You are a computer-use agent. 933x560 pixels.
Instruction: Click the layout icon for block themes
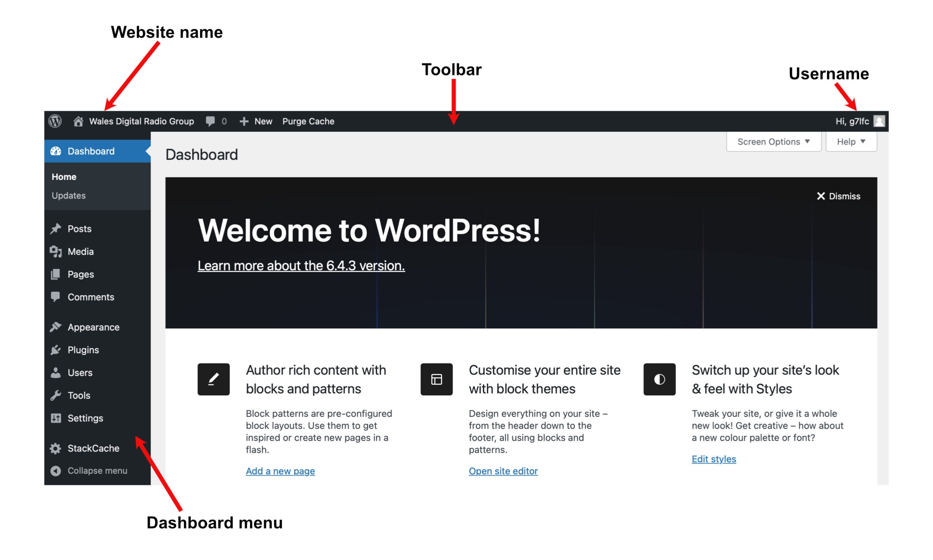436,379
